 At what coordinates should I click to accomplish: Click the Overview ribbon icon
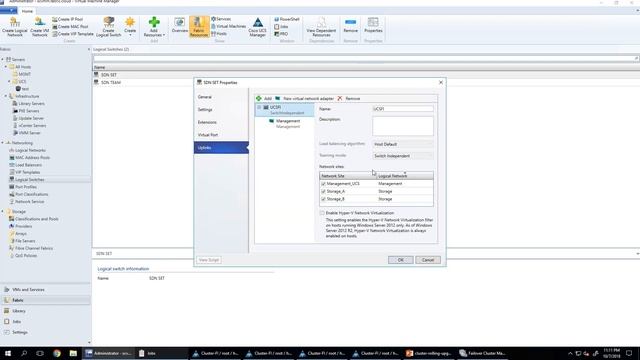tap(180, 25)
